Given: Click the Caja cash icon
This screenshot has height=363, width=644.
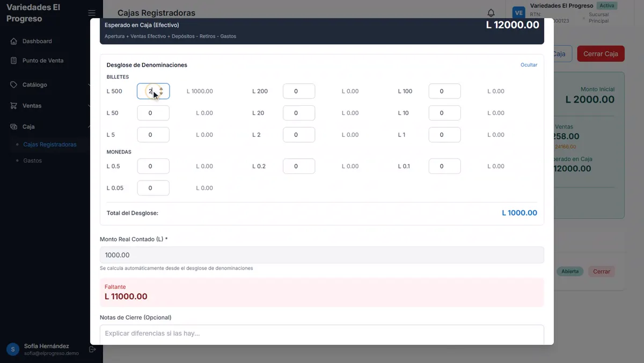Looking at the screenshot, I should [14, 127].
